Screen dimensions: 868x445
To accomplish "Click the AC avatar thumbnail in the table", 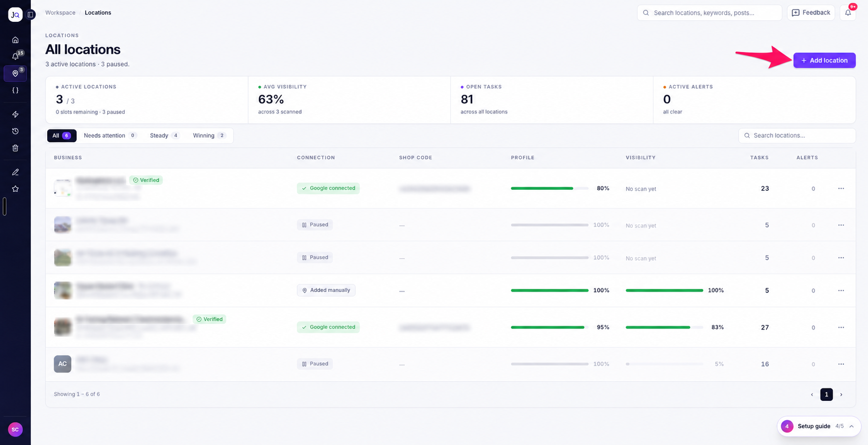I will click(x=62, y=364).
